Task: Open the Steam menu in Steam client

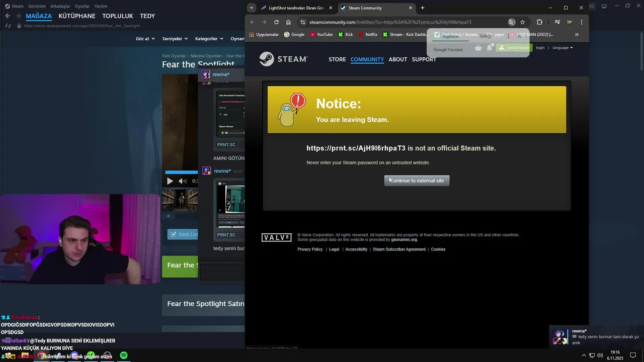Action: [x=14, y=6]
